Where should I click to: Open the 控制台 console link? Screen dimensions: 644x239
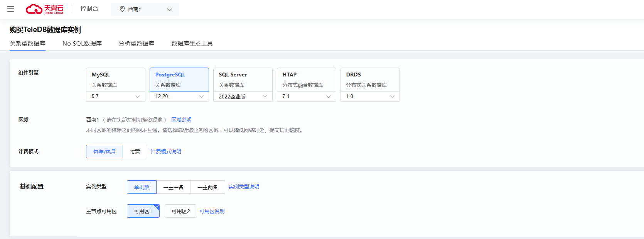point(89,9)
